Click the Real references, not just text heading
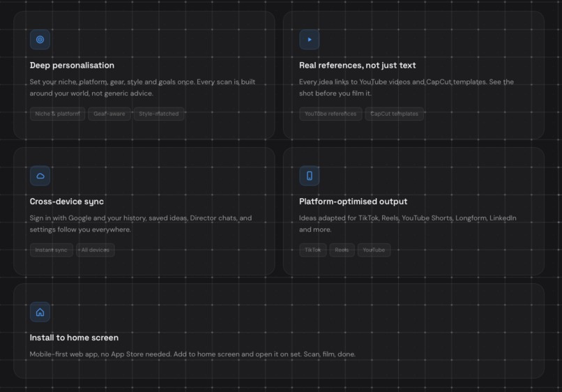 click(357, 66)
